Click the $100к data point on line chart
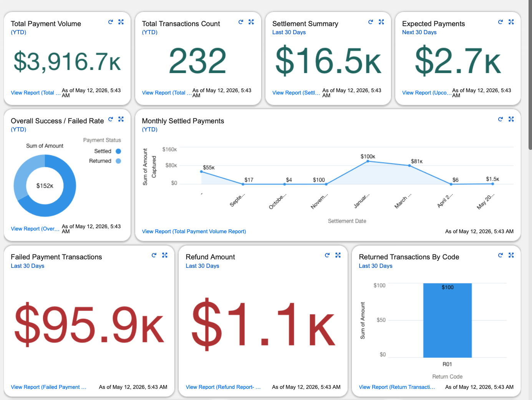The width and height of the screenshot is (532, 400). [x=368, y=161]
